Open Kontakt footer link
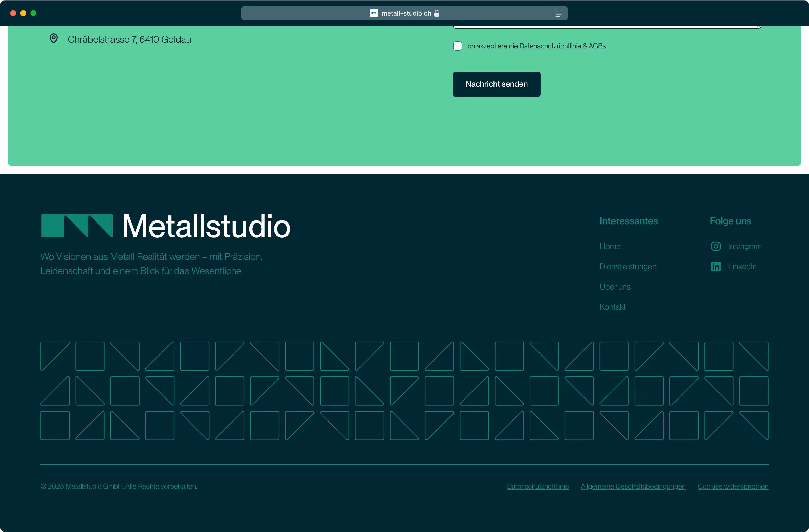The image size is (809, 532). (613, 307)
